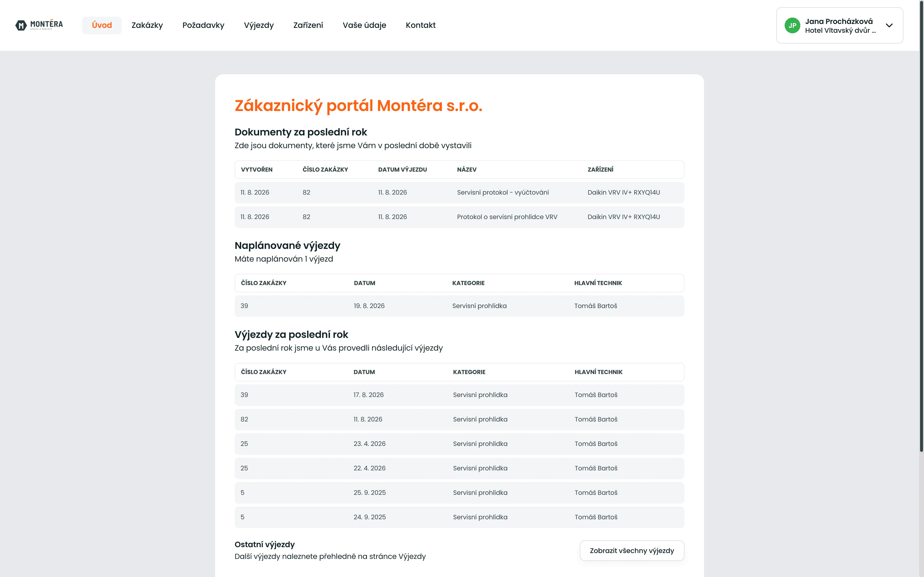
Task: Open the Požadavky page
Action: click(203, 25)
